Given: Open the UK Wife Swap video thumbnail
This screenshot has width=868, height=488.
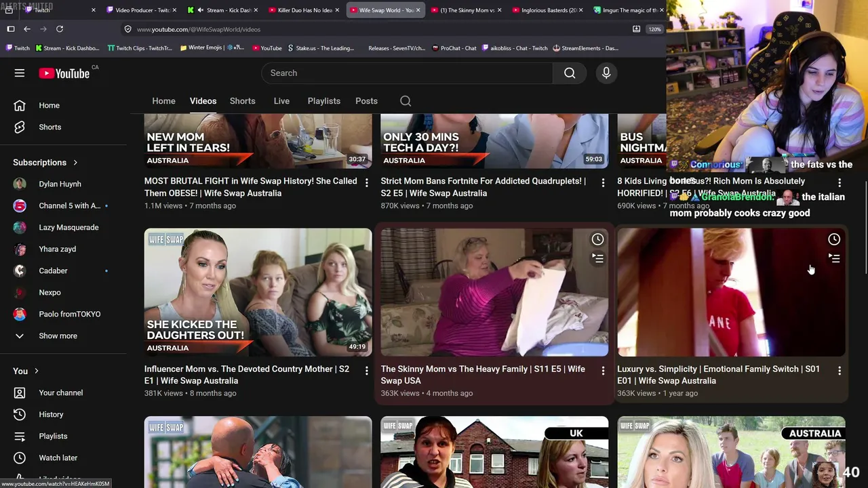Looking at the screenshot, I should pyautogui.click(x=494, y=452).
